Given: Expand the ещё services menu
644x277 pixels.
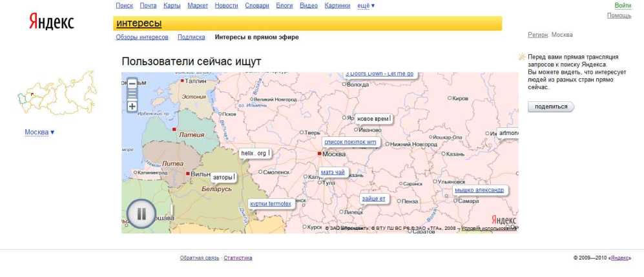Looking at the screenshot, I should (366, 5).
